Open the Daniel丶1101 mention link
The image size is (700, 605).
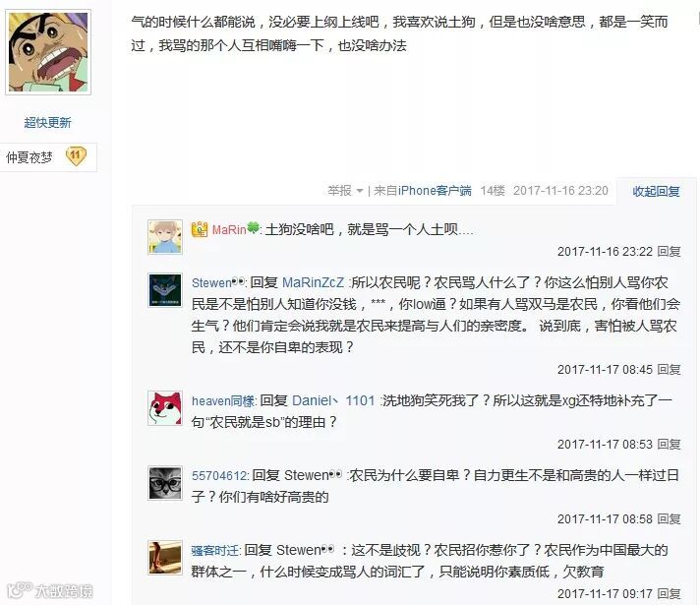coord(333,400)
